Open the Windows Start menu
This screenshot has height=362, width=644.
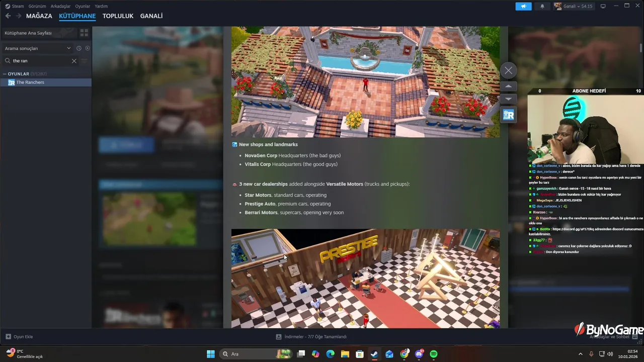211,354
